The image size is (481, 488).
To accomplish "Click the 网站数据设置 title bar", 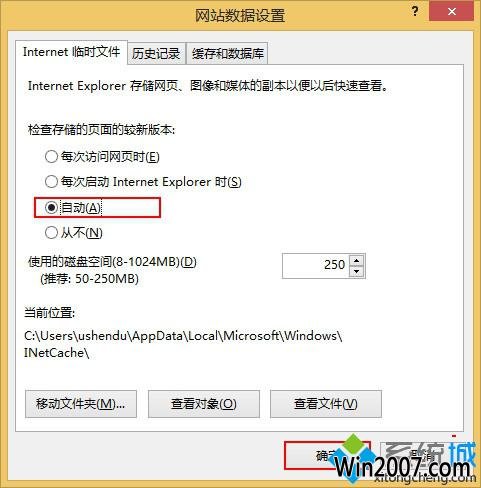I will click(240, 15).
